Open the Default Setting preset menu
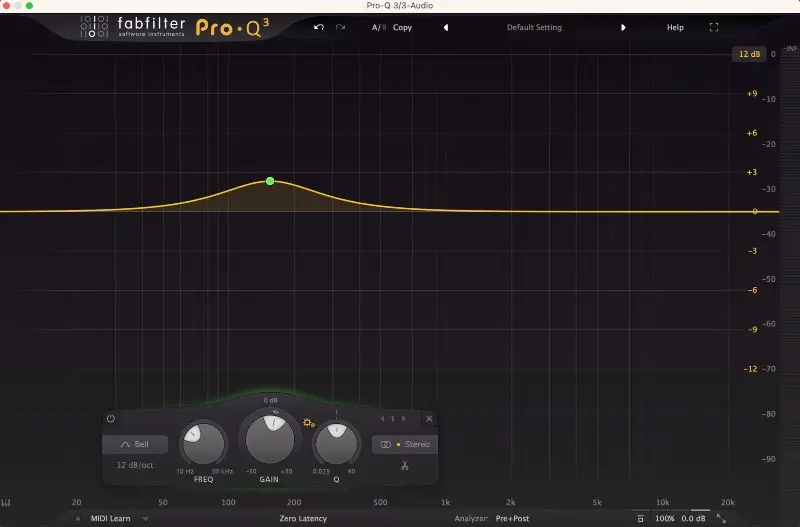Viewport: 800px width, 527px height. (534, 27)
